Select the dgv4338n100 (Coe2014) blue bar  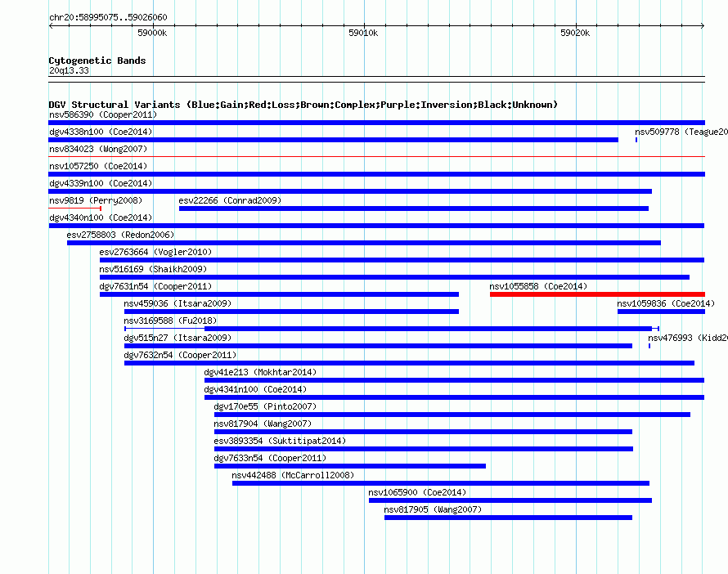(x=333, y=140)
